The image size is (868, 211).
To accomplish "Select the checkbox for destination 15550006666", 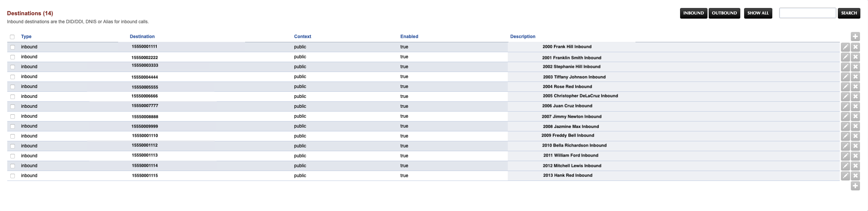I will point(13,97).
